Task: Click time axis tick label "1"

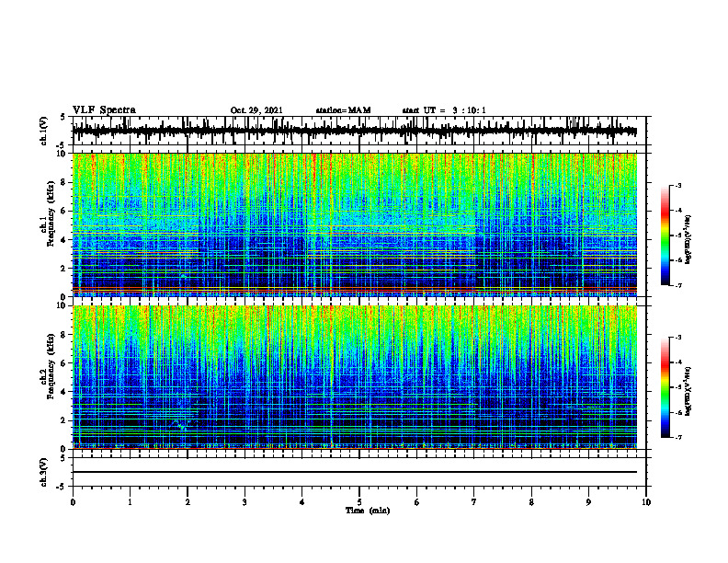Action: click(130, 502)
